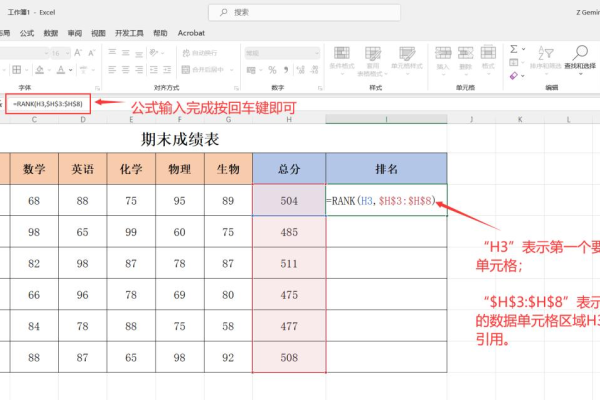The height and width of the screenshot is (400, 600).
Task: Open Conditional Formatting (条件格式)
Action: [x=342, y=60]
